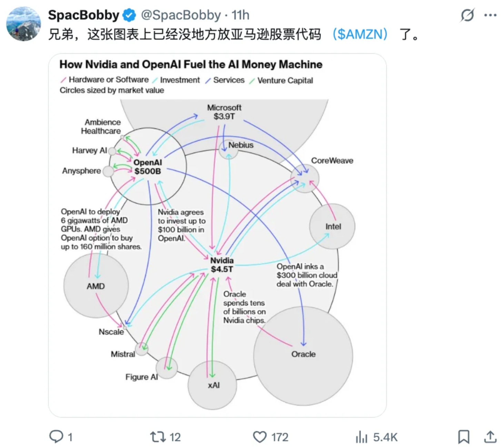
Task: Open the three-dot more options menu
Action: coord(490,15)
